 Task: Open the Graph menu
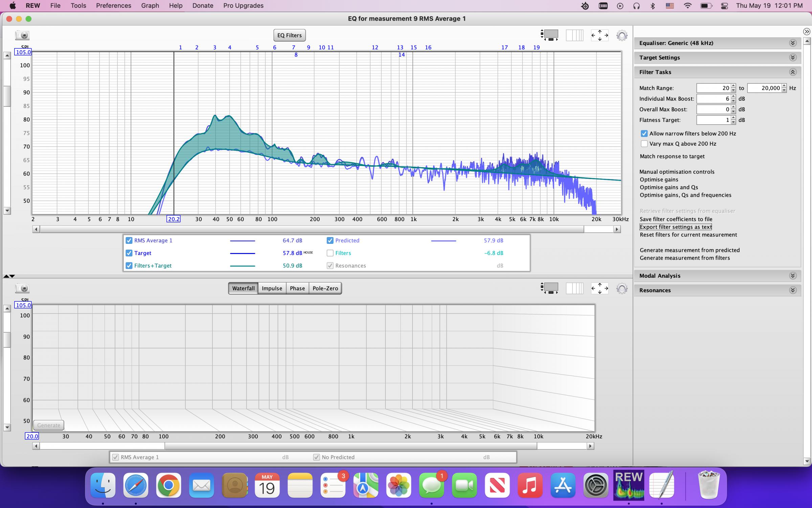pyautogui.click(x=150, y=5)
